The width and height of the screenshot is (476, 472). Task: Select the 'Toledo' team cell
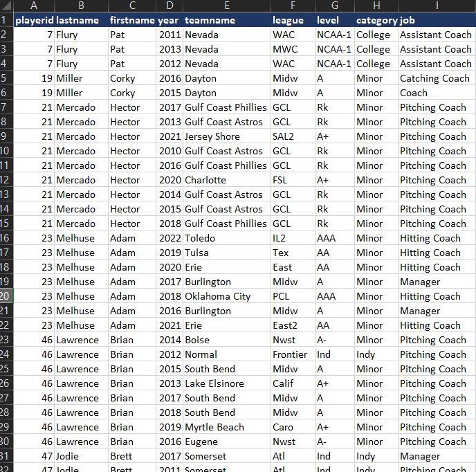[200, 238]
